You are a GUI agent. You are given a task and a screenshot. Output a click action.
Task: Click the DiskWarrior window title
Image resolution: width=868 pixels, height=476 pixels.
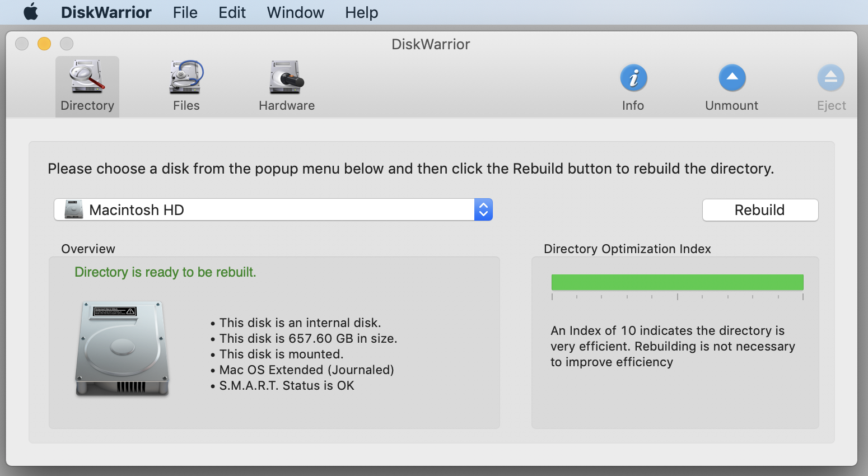tap(431, 44)
